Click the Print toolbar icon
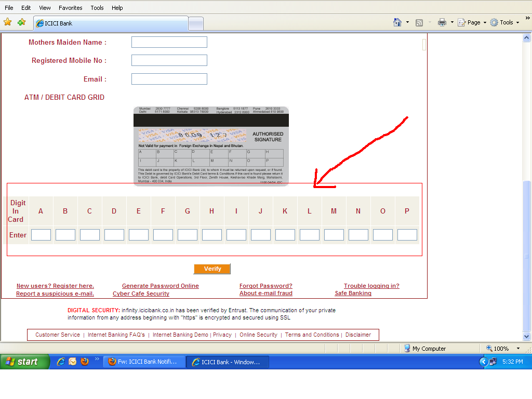 click(442, 23)
